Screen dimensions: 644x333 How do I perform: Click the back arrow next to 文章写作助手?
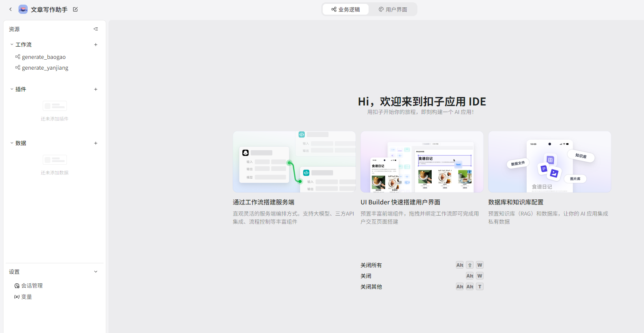(x=10, y=9)
